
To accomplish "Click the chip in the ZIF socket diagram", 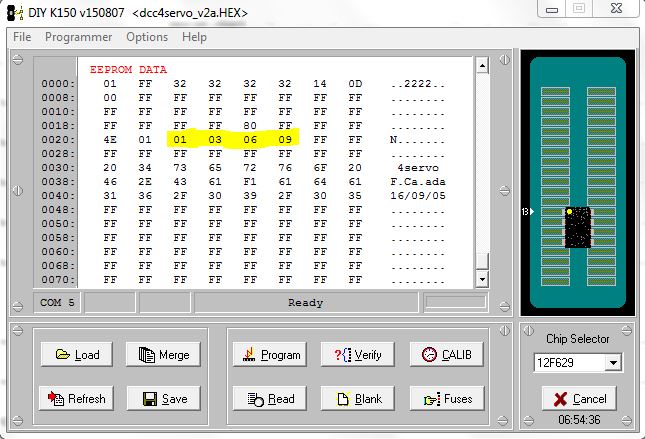I will tap(577, 228).
